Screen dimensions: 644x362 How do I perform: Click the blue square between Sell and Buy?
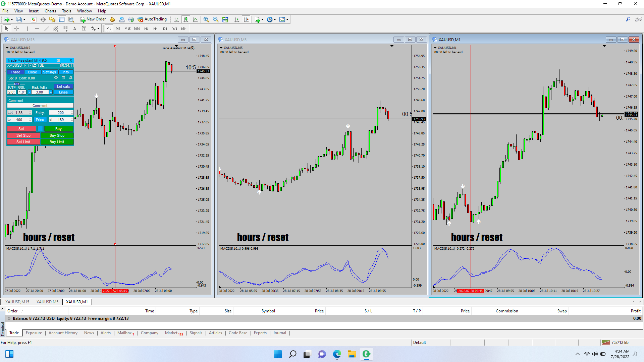click(40, 129)
